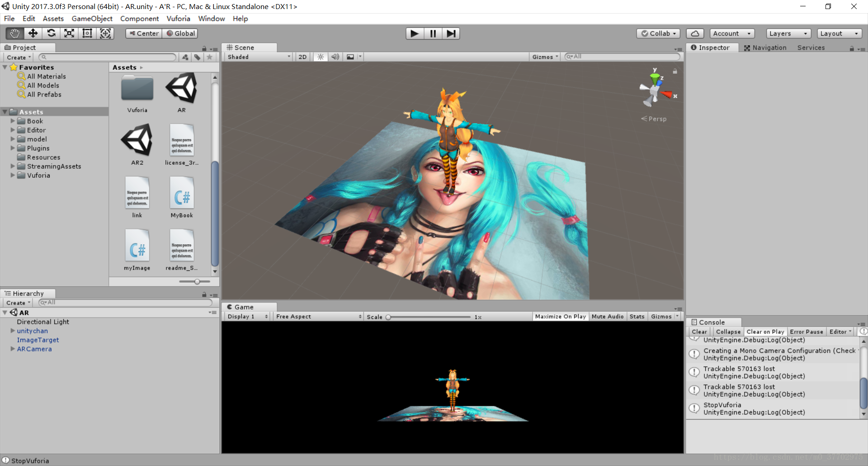
Task: Select the Hand tool
Action: (x=15, y=33)
